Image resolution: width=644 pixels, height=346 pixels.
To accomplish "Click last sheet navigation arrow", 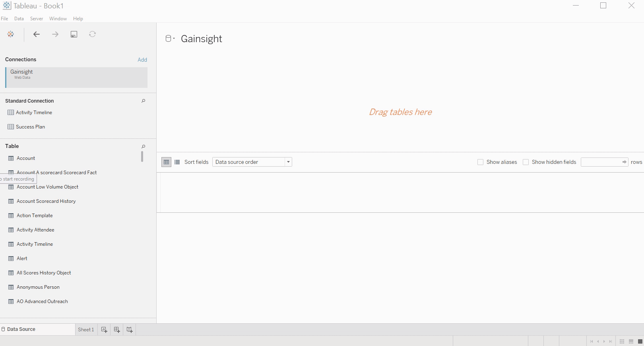I will click(x=611, y=341).
